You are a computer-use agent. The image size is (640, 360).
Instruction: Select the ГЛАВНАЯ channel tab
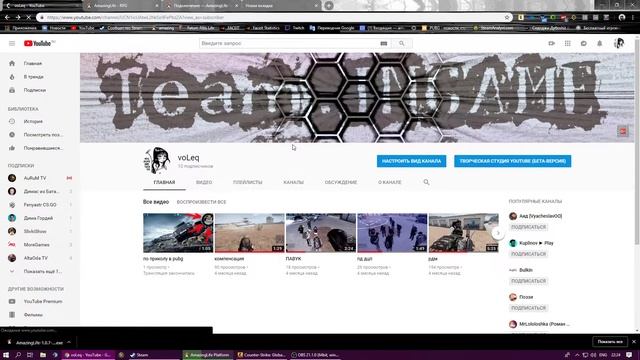tap(164, 182)
